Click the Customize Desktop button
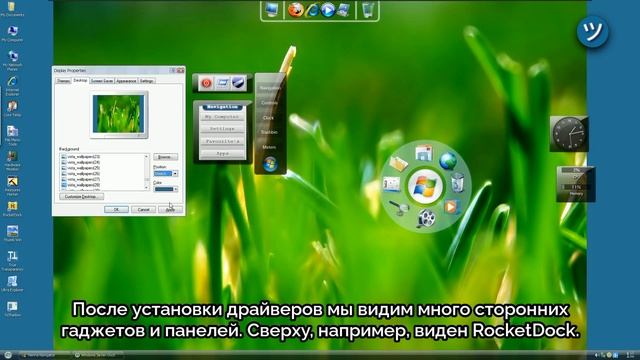 click(81, 196)
